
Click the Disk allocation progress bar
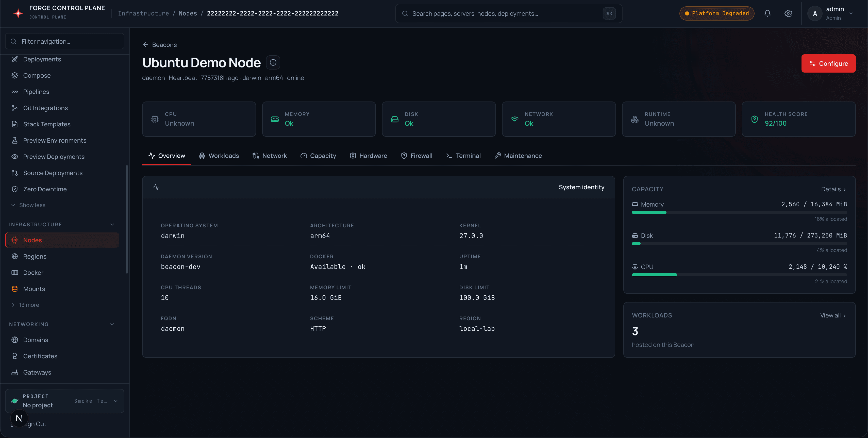739,244
